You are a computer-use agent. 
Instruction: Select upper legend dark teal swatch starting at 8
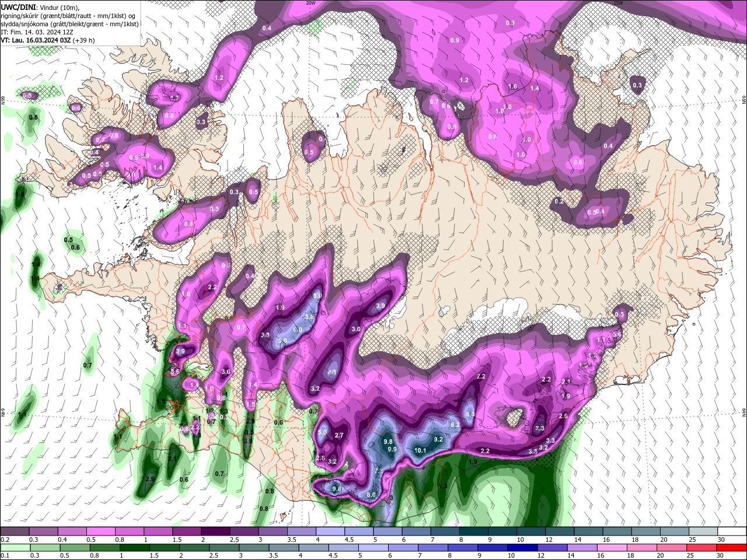point(474,531)
